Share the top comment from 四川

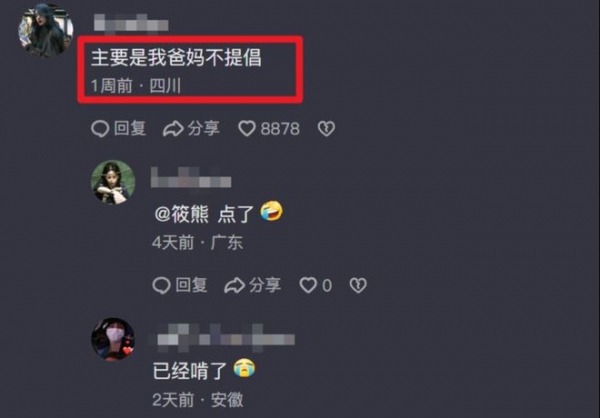point(191,129)
